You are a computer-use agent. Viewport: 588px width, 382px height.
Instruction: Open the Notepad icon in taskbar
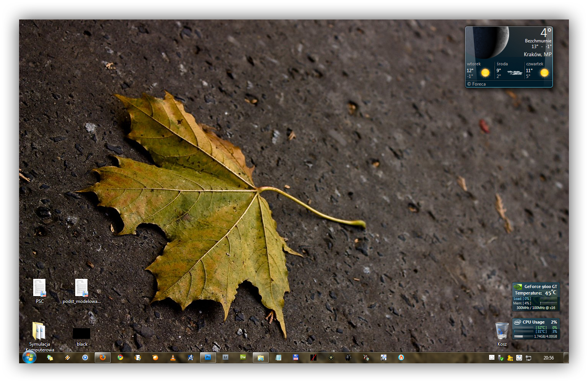tap(278, 358)
